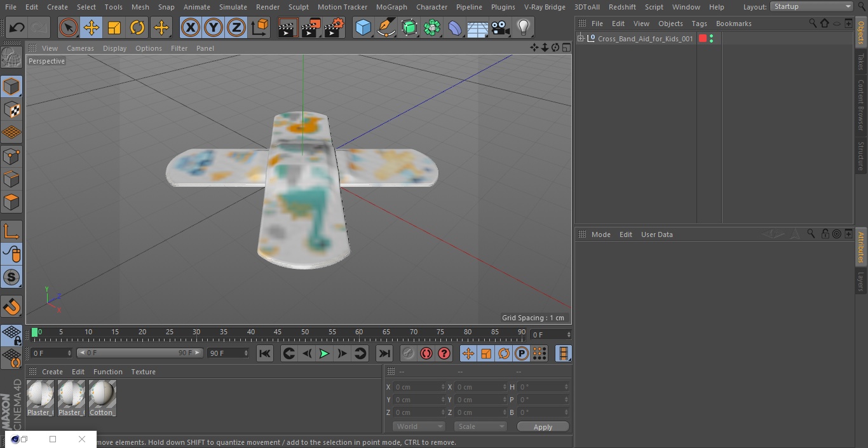Open the Scale mode dropdown

pos(480,426)
